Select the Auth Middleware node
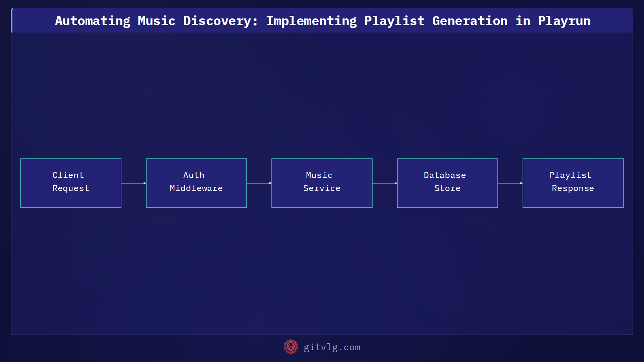The width and height of the screenshot is (644, 362). tap(196, 183)
